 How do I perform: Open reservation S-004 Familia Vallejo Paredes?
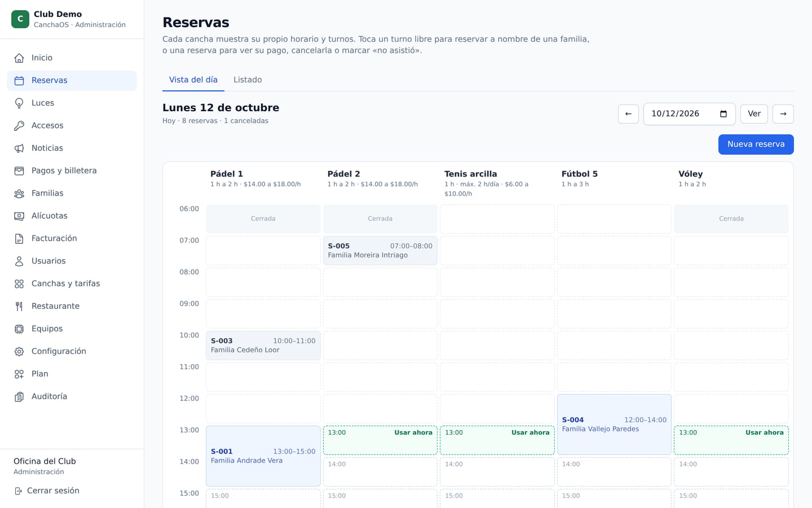coord(614,424)
